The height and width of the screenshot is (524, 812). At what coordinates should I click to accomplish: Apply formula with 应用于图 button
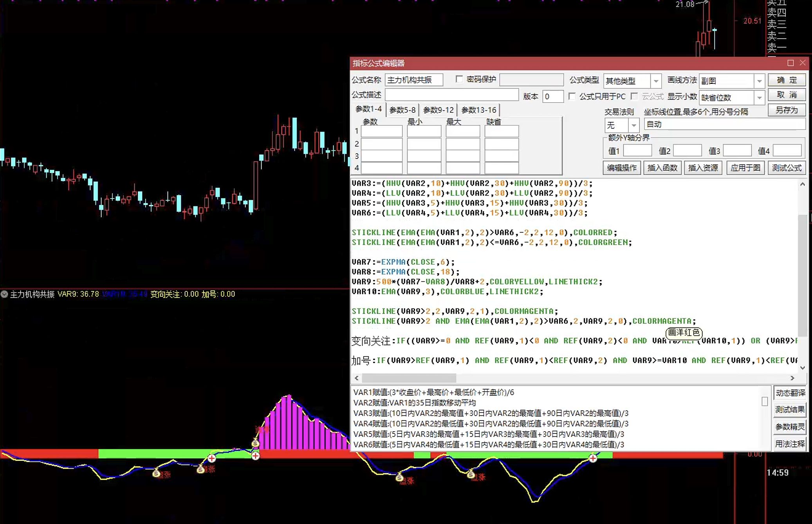(x=745, y=168)
